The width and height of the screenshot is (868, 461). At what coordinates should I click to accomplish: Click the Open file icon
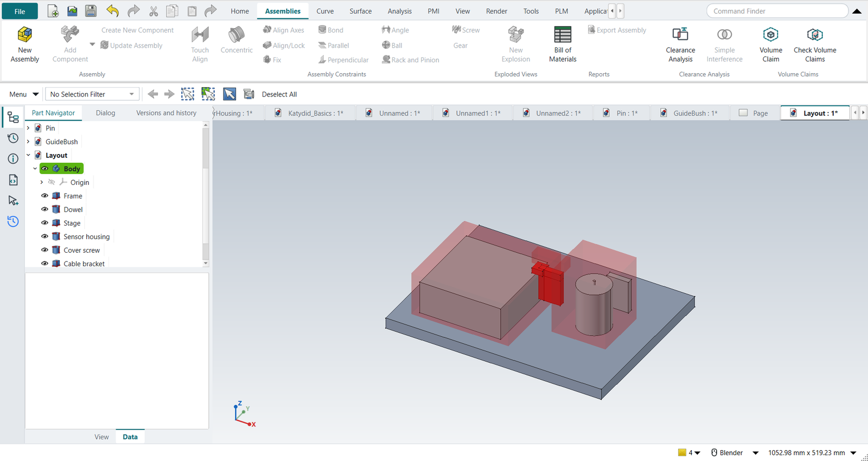(x=72, y=11)
